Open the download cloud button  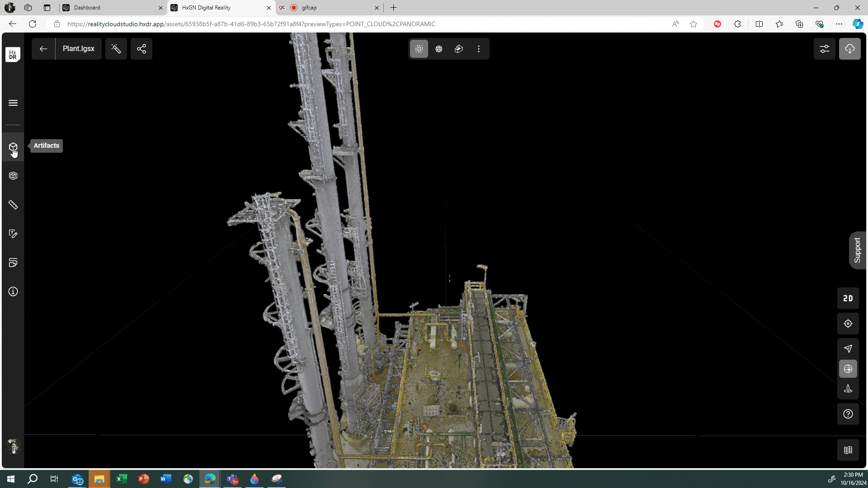click(x=850, y=49)
